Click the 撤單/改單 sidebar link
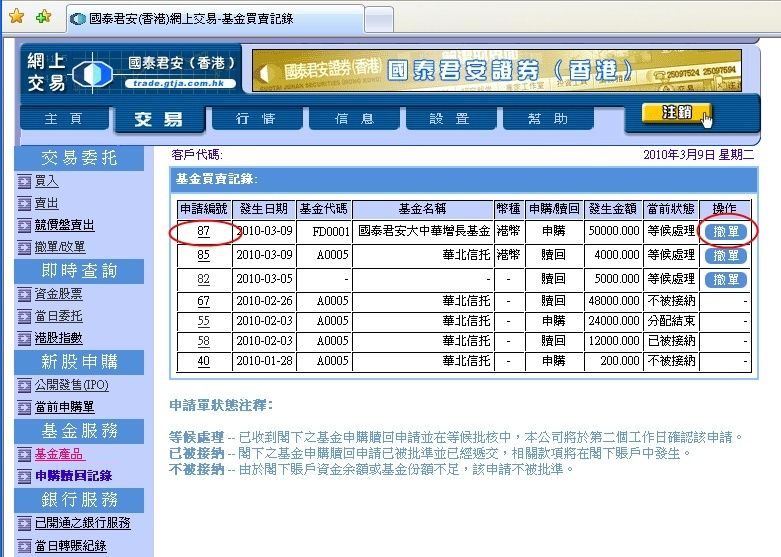The width and height of the screenshot is (781, 557). 60,247
